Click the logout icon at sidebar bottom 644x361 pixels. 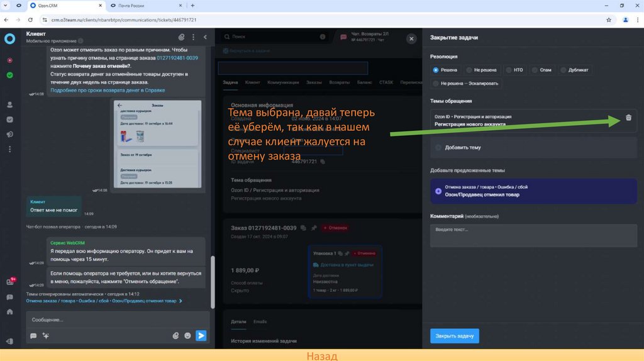10,342
